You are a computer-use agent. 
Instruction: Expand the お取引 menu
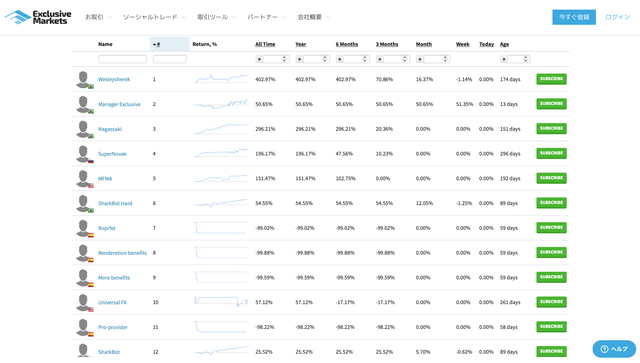[x=98, y=17]
